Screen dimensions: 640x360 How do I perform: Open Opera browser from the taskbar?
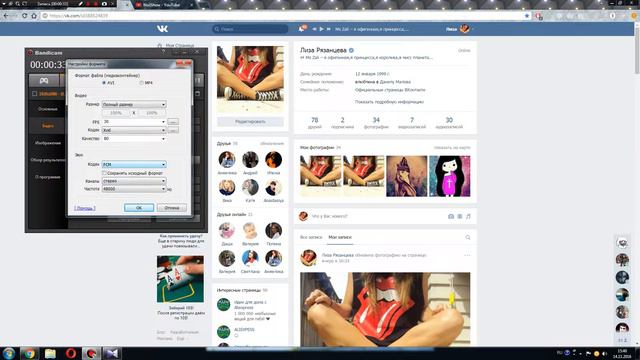click(x=71, y=353)
